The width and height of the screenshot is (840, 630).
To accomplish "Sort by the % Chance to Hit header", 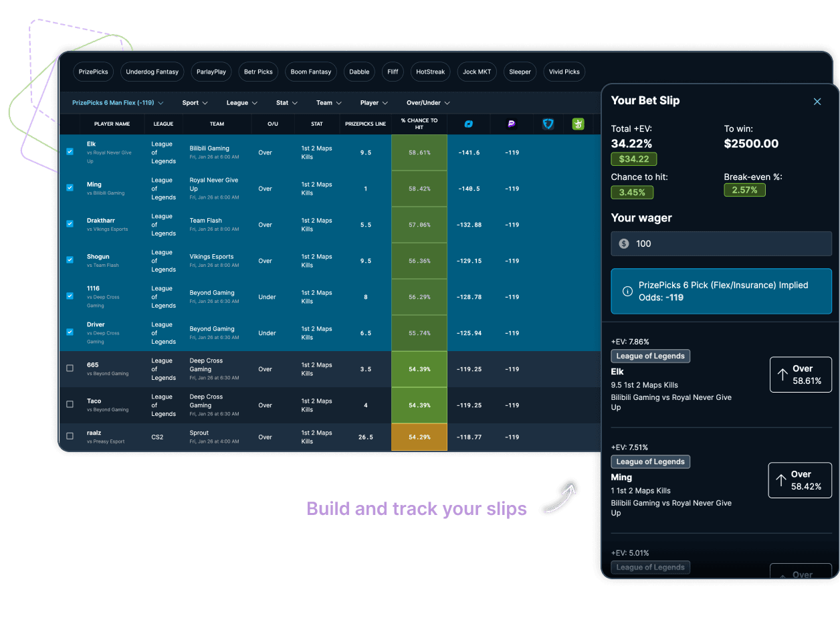I will coord(419,124).
